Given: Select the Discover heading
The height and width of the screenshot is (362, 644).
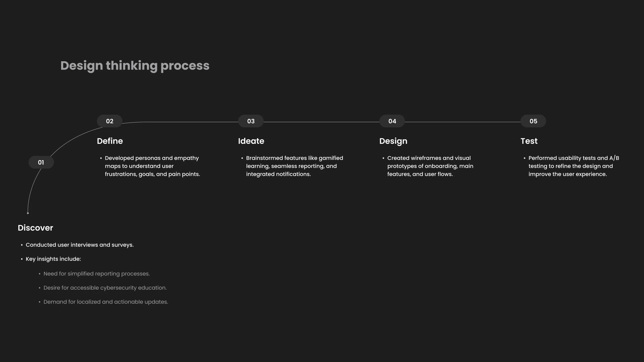Looking at the screenshot, I should 35,228.
